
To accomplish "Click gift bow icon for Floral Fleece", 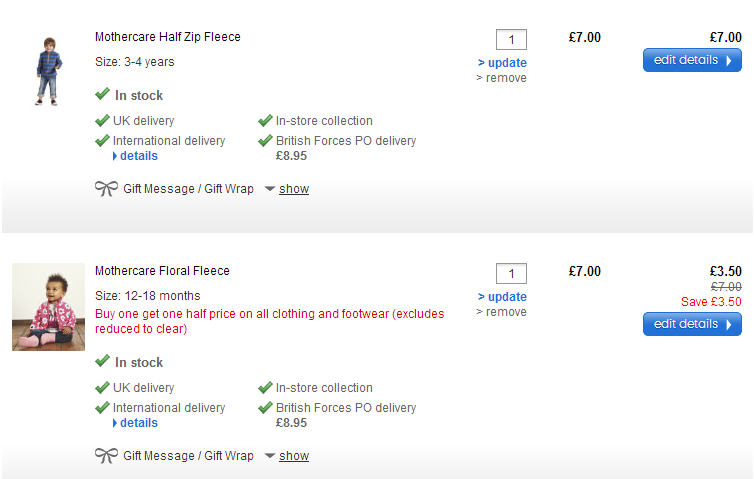I will tap(106, 455).
